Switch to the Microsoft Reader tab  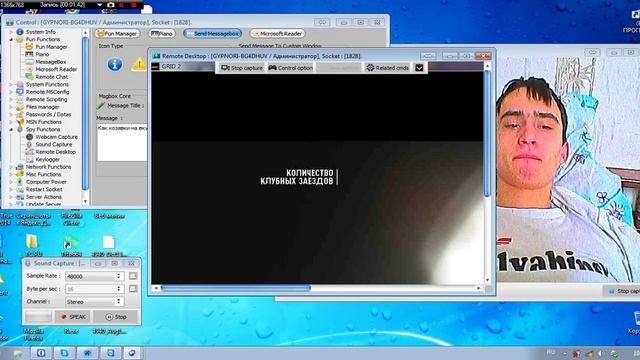[x=278, y=33]
